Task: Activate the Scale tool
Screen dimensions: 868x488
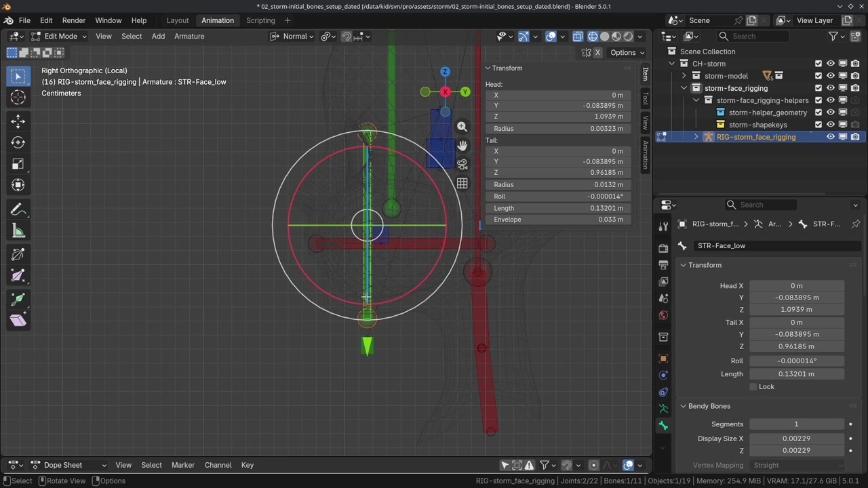Action: tap(18, 164)
